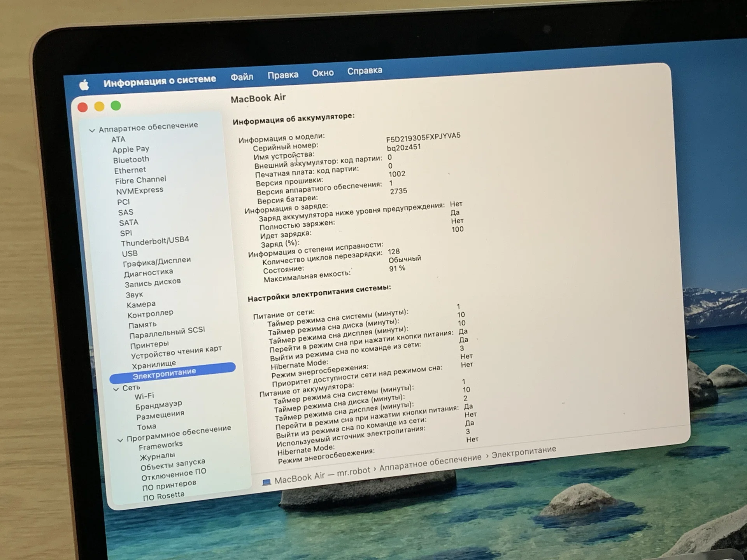The width and height of the screenshot is (747, 560).
Task: Select Fibre Channel in the sidebar
Action: 140,180
